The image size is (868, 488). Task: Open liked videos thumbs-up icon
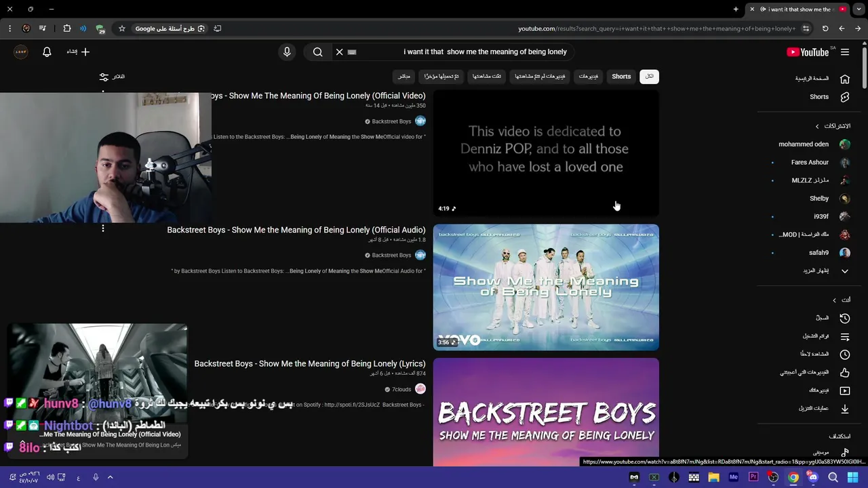click(845, 372)
